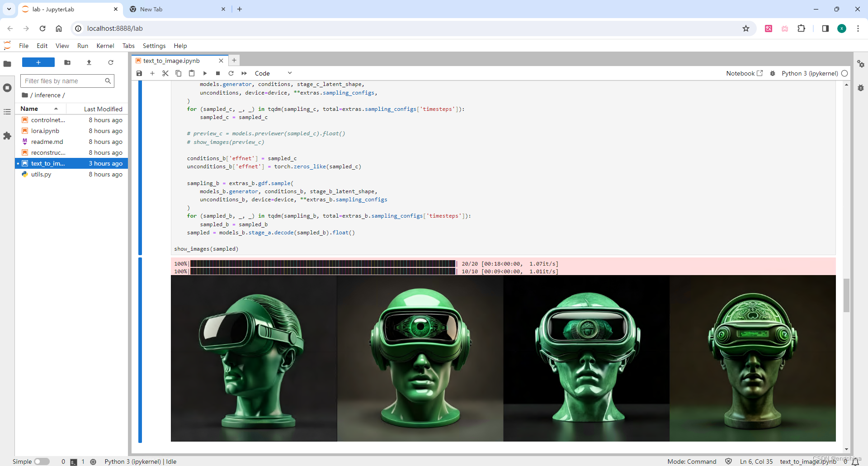Select readme.md in file list
The height and width of the screenshot is (466, 868).
pos(71,142)
